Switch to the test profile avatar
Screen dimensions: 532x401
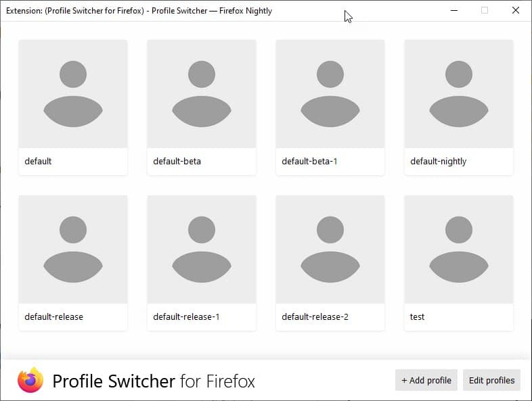coord(459,250)
